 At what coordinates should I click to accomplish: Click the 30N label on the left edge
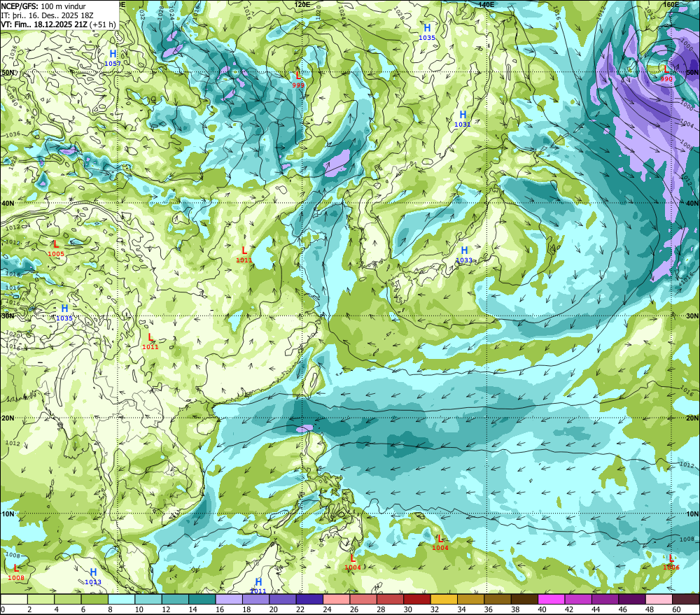pos(8,316)
